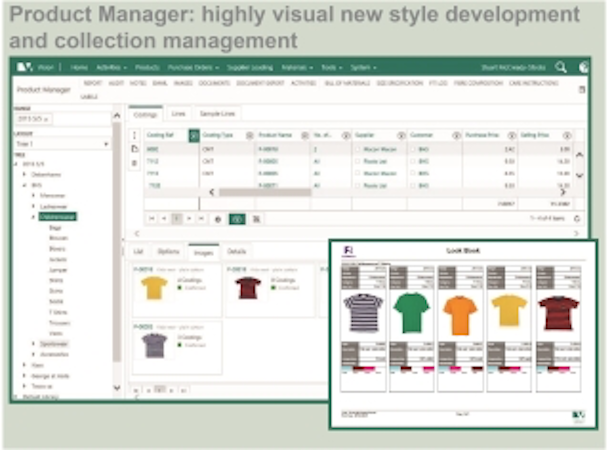The width and height of the screenshot is (608, 450).
Task: Click the green highlighted button in costings pager
Action: [x=237, y=219]
